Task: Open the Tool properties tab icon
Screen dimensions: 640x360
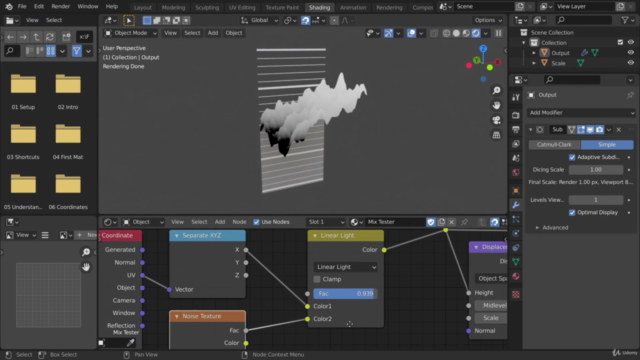Action: tap(516, 97)
